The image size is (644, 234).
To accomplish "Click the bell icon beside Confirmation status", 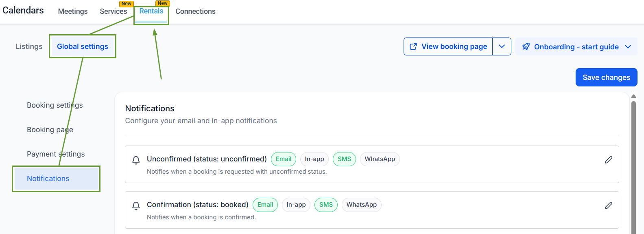I will (136, 206).
